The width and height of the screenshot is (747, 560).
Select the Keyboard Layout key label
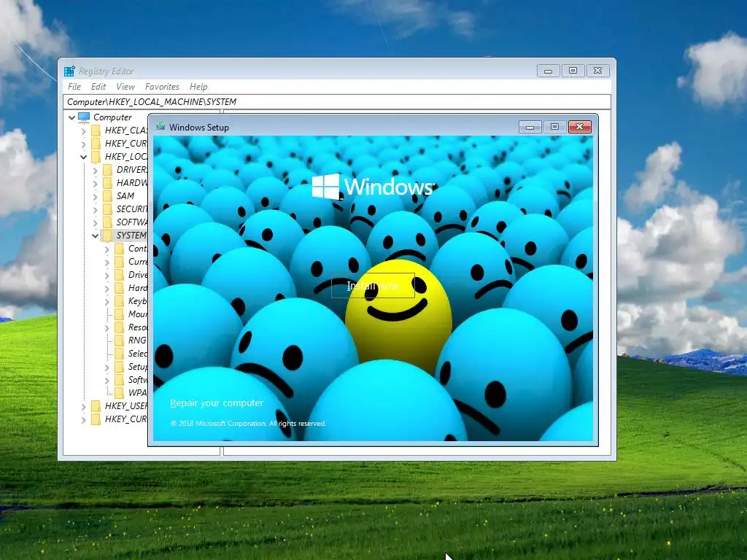point(138,301)
